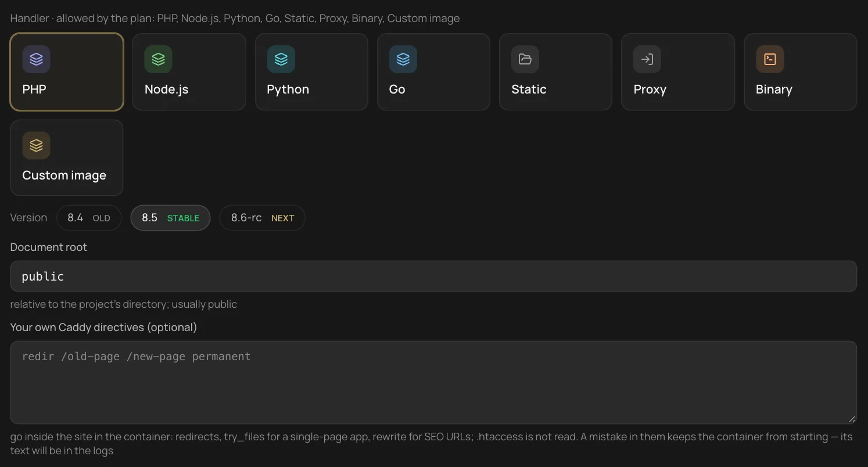Click the blue Go stack icon
868x467 pixels.
click(x=403, y=59)
